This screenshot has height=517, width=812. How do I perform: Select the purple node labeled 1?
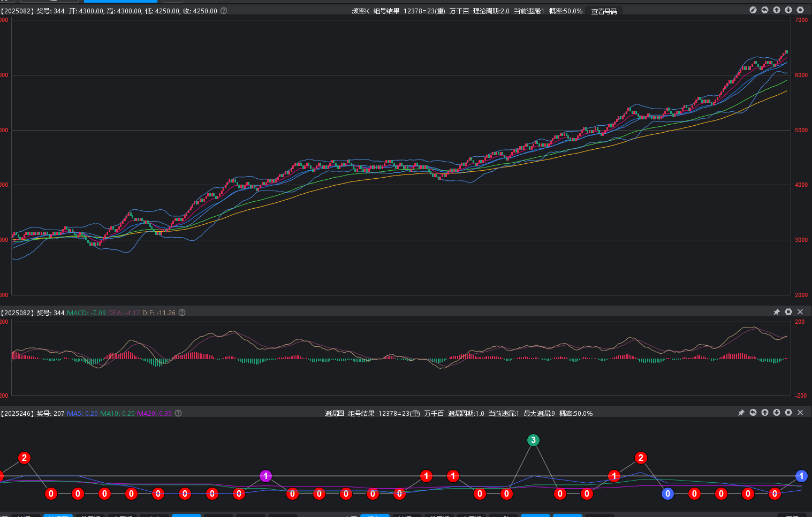[265, 476]
